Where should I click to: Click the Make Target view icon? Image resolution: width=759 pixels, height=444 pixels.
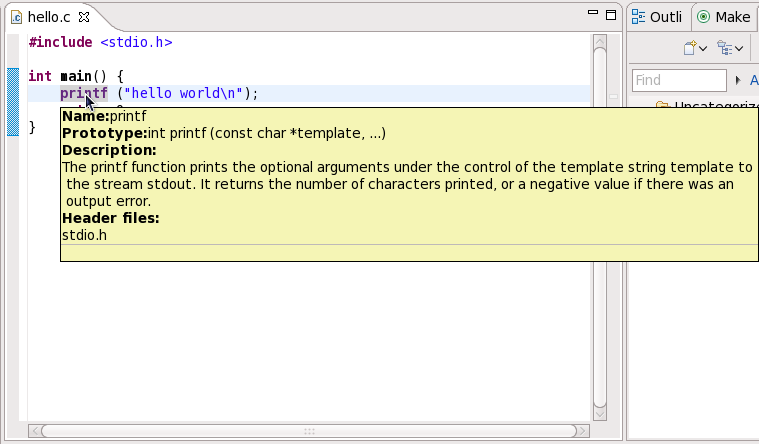704,17
